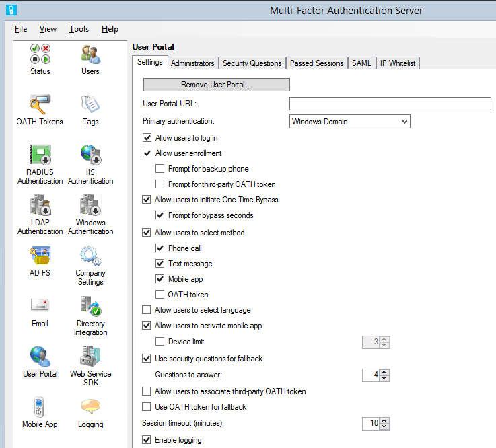Open Company Settings gear icon
496x448 pixels.
click(x=90, y=256)
